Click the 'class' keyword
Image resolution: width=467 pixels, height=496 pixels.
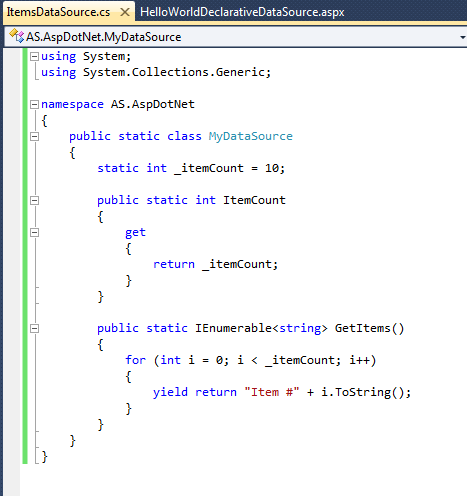click(x=184, y=136)
